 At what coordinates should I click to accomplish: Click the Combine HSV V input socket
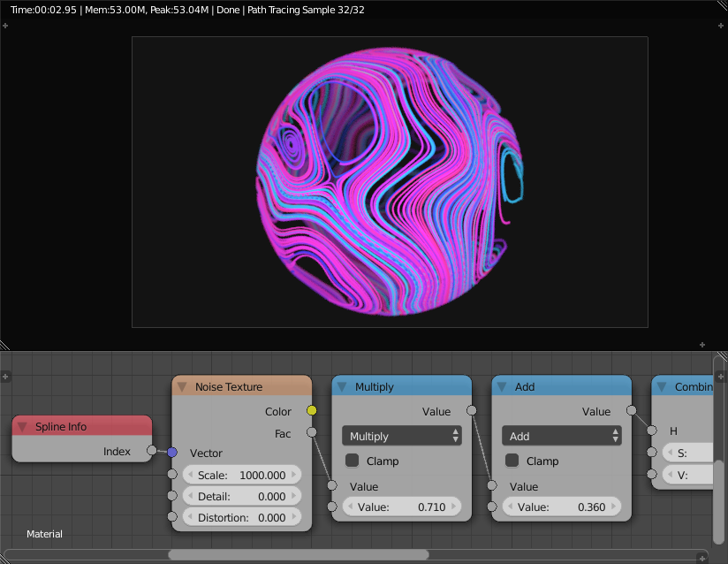(x=652, y=474)
